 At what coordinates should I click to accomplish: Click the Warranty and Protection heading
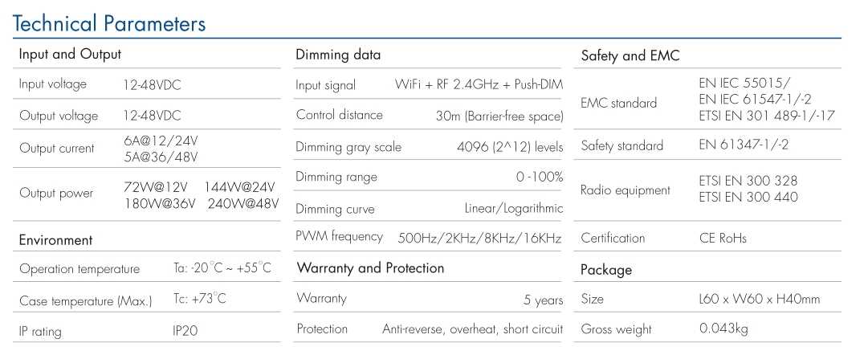click(370, 268)
